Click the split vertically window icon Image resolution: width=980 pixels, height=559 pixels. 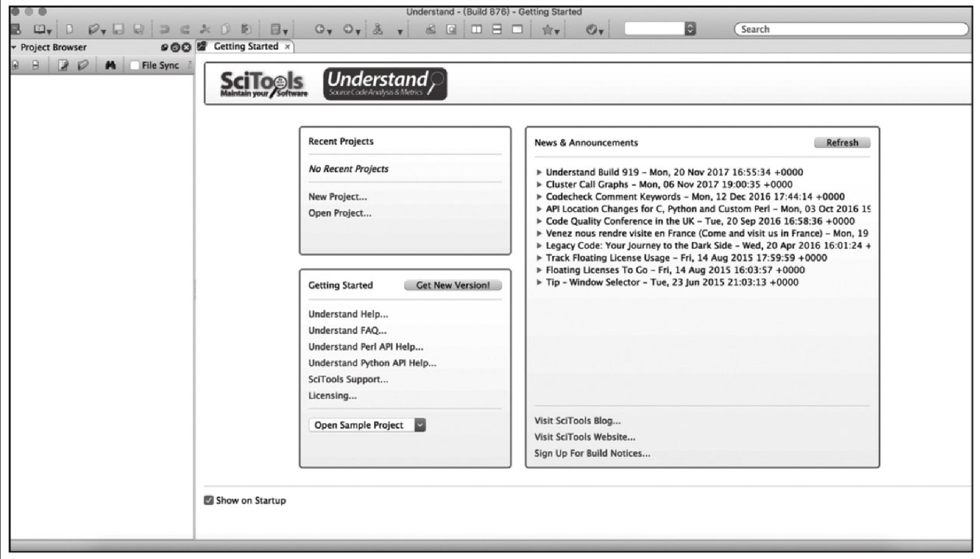(x=476, y=30)
